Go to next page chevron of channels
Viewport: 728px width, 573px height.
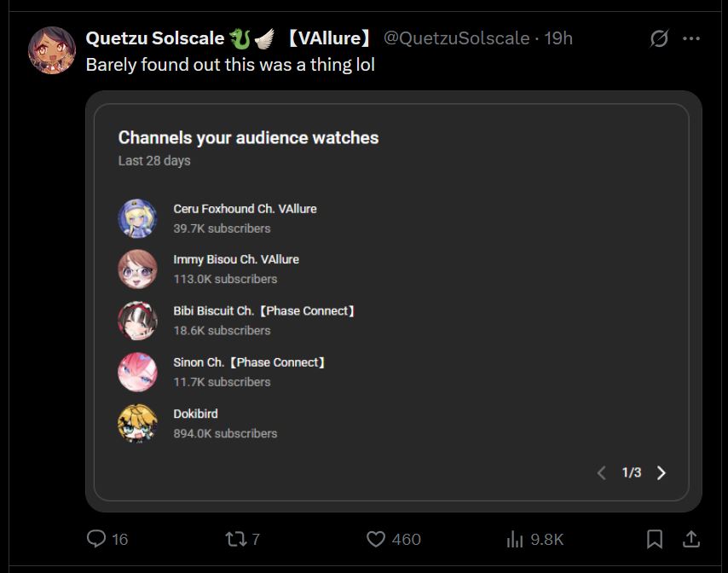click(x=662, y=472)
